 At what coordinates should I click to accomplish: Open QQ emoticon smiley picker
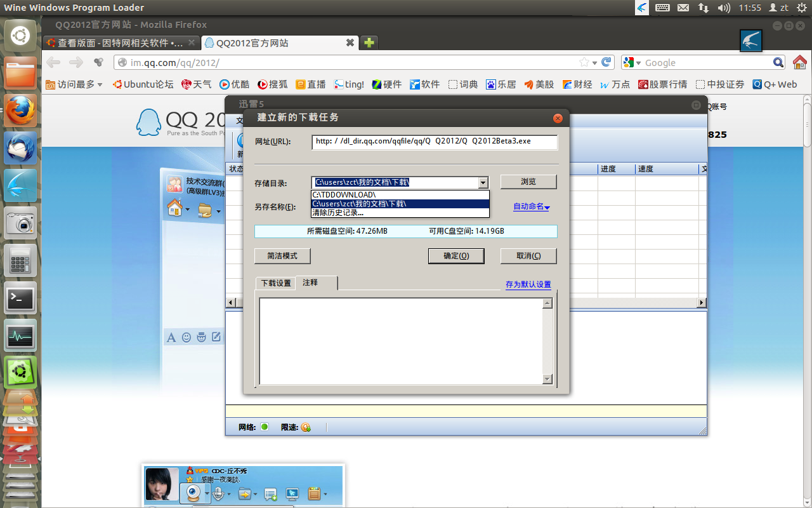pos(187,337)
